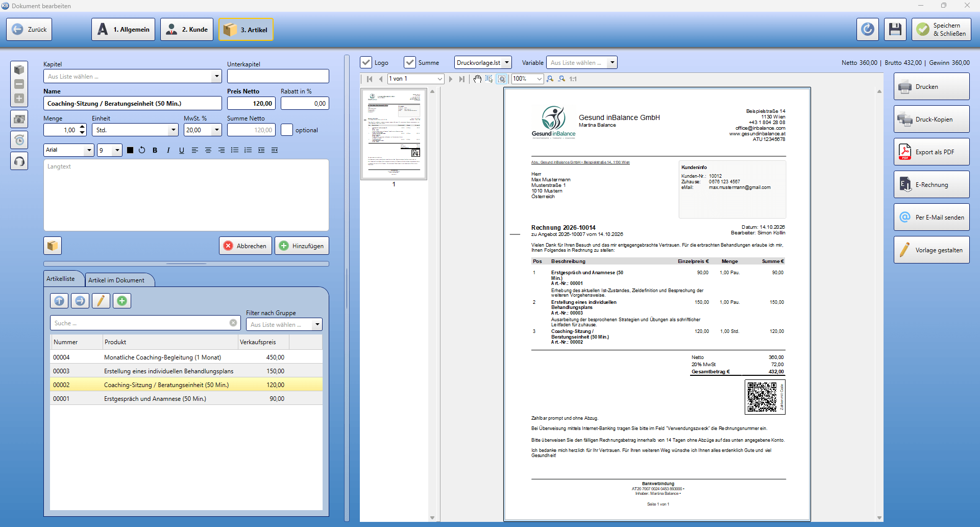The width and height of the screenshot is (980, 527).
Task: Click the package icon in left sidebar
Action: 19,69
